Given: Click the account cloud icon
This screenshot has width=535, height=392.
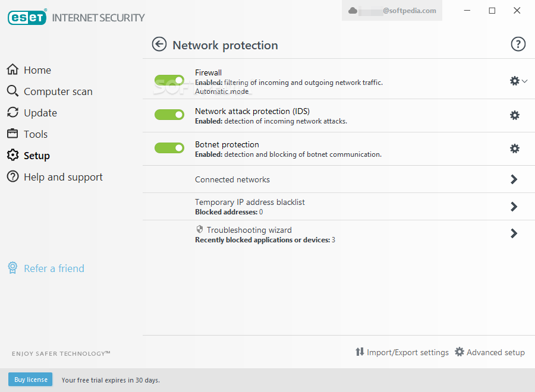Looking at the screenshot, I should pyautogui.click(x=353, y=11).
